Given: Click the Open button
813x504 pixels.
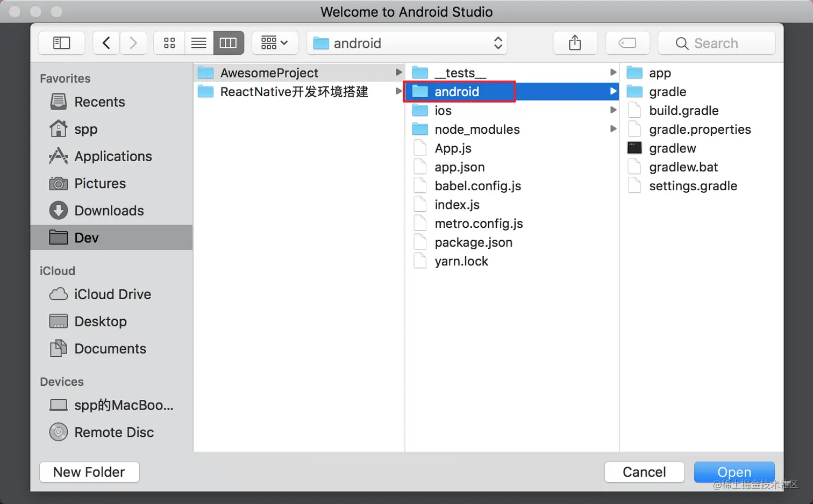Looking at the screenshot, I should [734, 472].
